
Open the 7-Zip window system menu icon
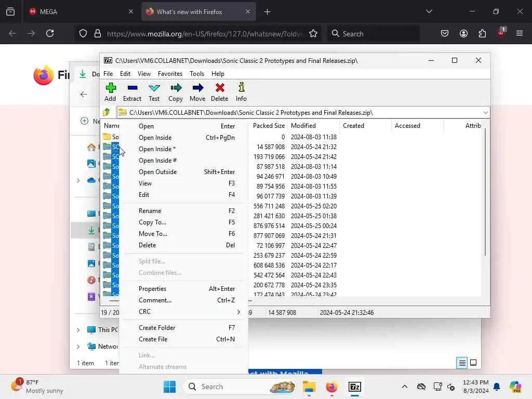108,60
